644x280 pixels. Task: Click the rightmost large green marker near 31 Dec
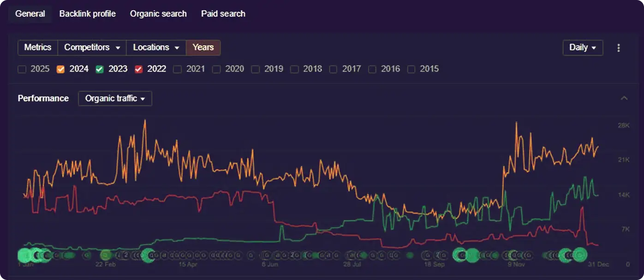click(x=579, y=255)
